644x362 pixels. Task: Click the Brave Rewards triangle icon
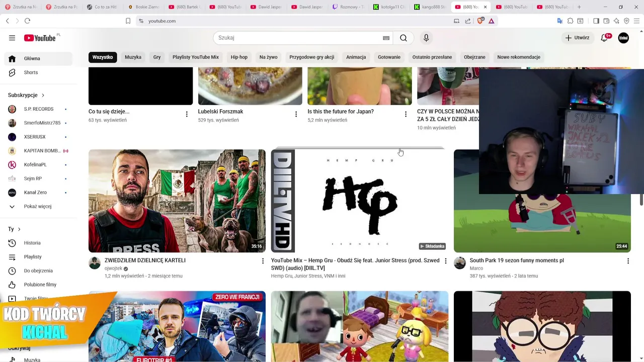(x=492, y=21)
